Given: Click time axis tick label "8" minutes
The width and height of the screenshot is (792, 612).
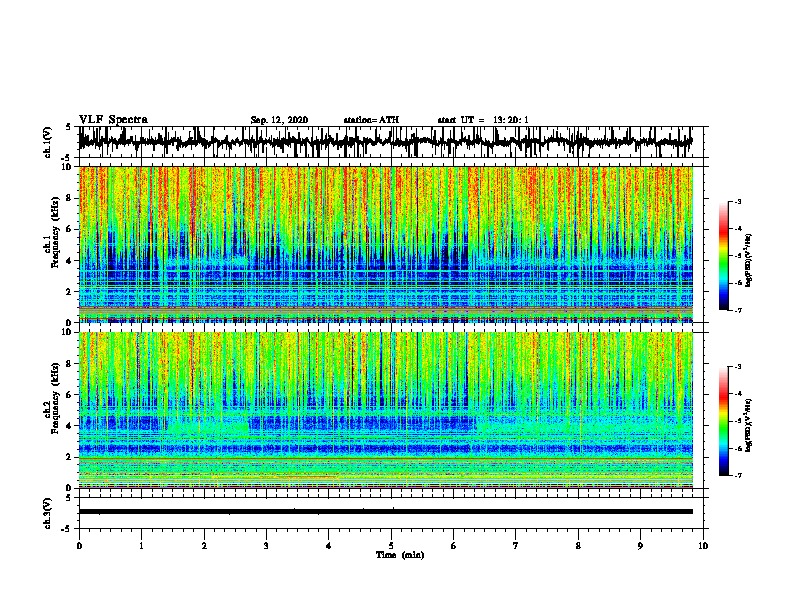Looking at the screenshot, I should 578,546.
